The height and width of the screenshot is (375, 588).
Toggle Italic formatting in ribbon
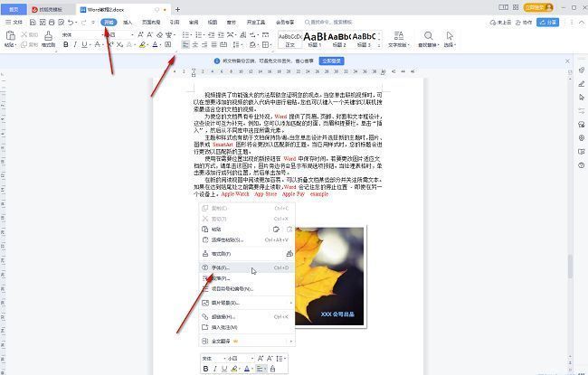[x=75, y=44]
